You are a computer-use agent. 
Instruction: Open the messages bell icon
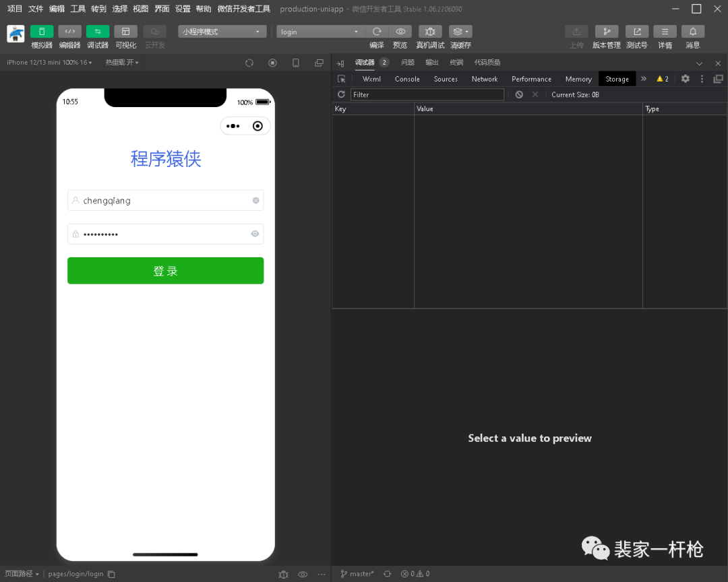coord(693,32)
